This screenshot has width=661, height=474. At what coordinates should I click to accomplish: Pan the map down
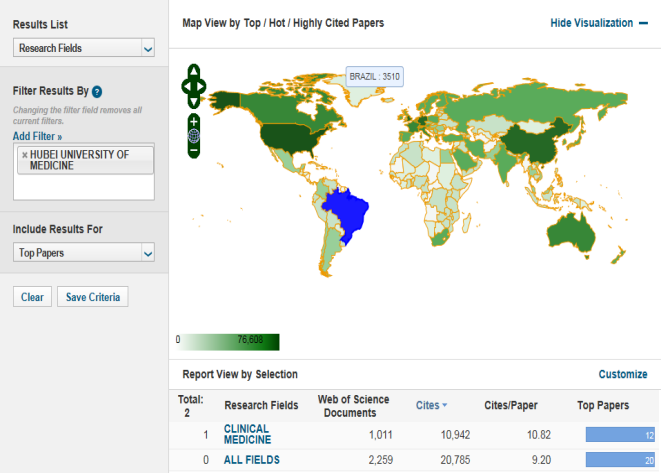tap(193, 100)
